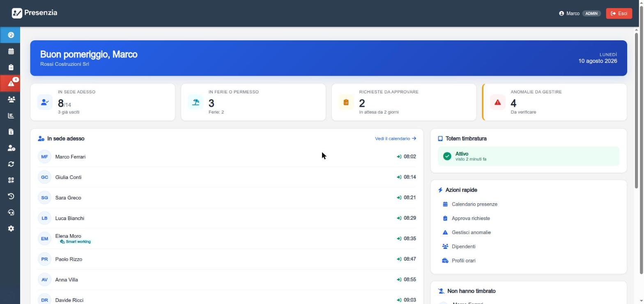Select Sara Greco row
This screenshot has width=644, height=304.
(x=227, y=198)
